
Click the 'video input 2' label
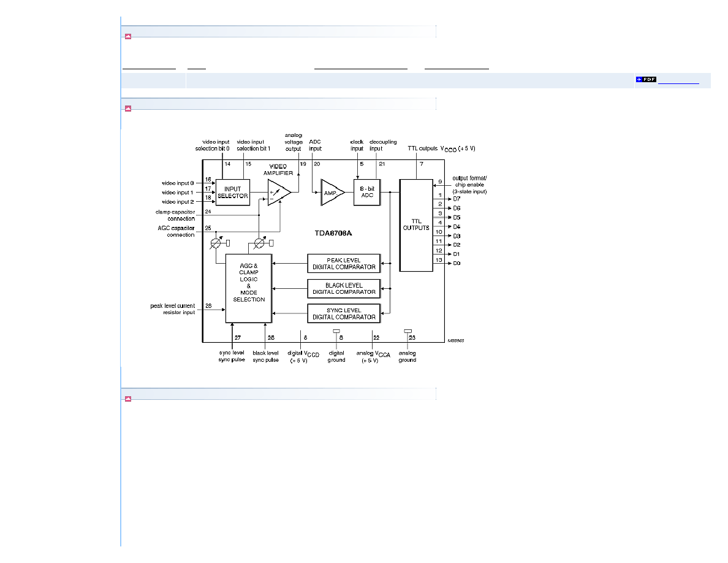click(x=178, y=202)
